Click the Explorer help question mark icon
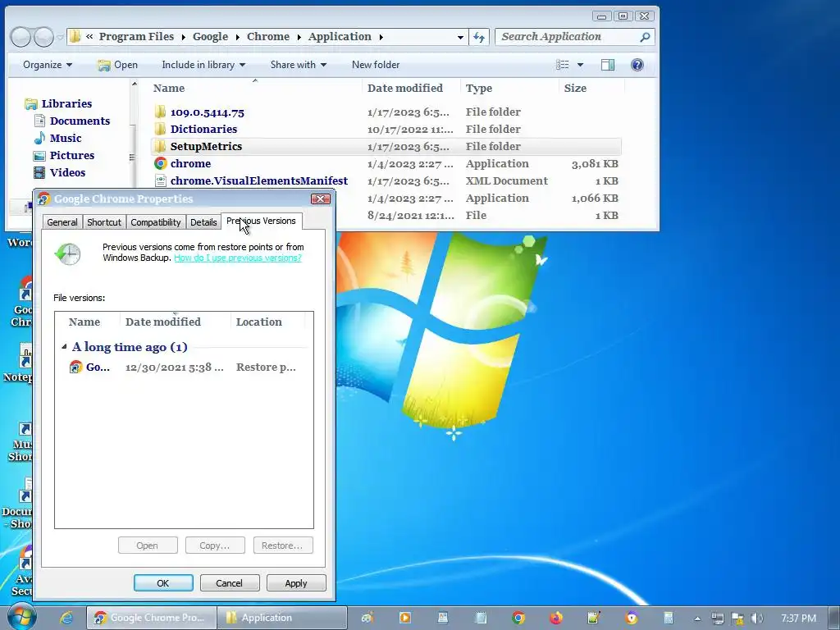 (x=637, y=65)
